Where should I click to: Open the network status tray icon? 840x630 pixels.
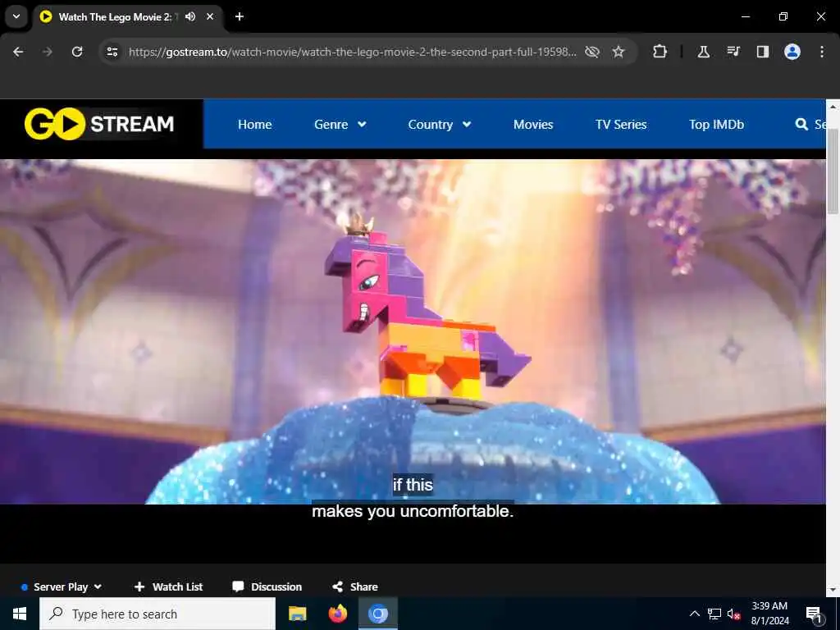(x=714, y=614)
